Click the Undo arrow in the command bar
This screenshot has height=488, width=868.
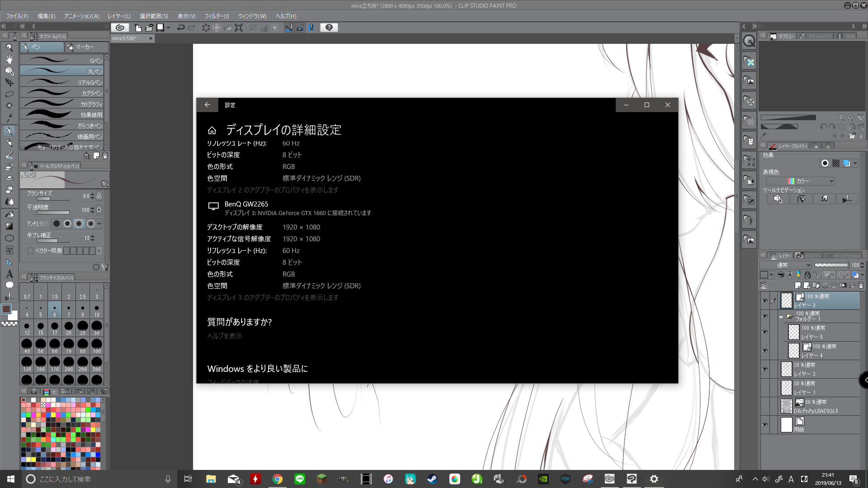coord(180,28)
